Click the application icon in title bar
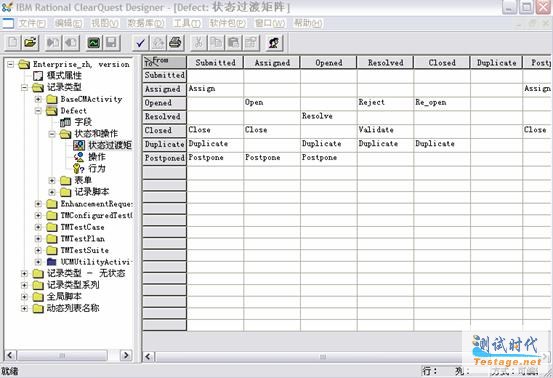This screenshot has height=378, width=553. (x=7, y=7)
